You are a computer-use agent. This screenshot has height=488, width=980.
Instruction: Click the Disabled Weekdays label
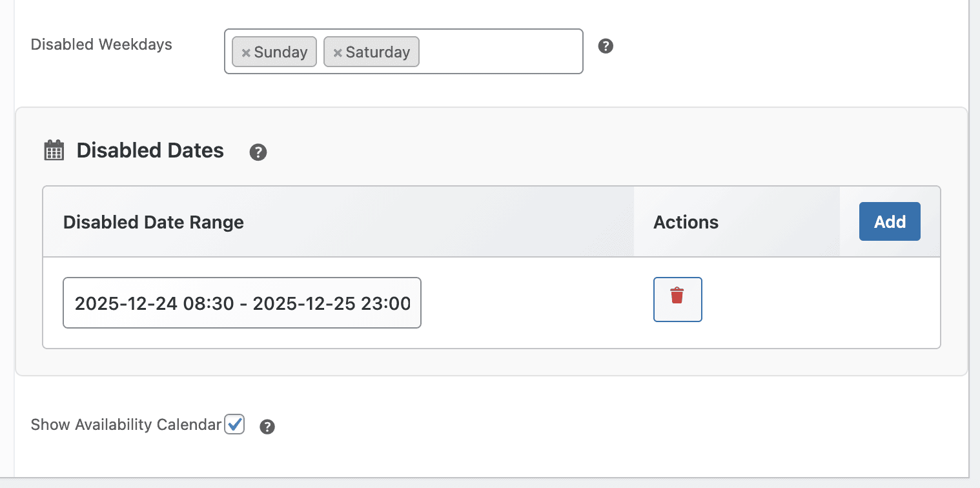pyautogui.click(x=101, y=45)
